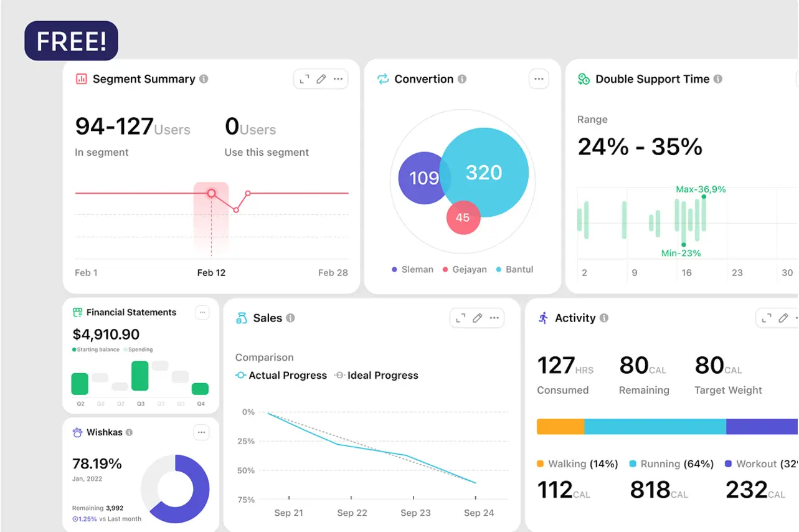
Task: Toggle the Actual Progress legend series
Action: [x=281, y=376]
